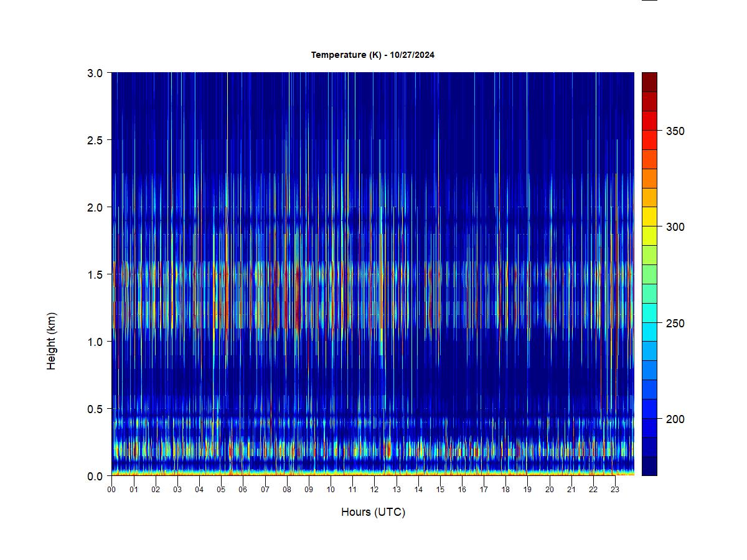Click the 06 hour tick label
Viewport: 747px width, 560px height.
[243, 490]
